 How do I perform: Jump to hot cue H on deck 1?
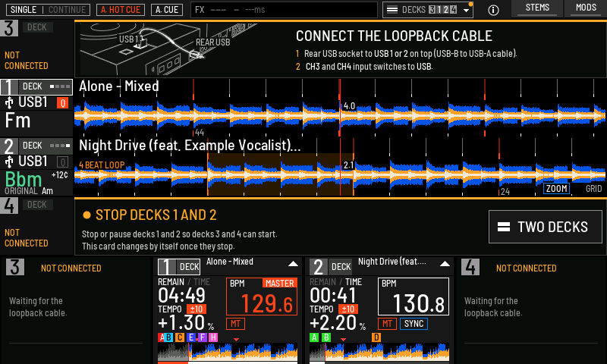coord(213,337)
